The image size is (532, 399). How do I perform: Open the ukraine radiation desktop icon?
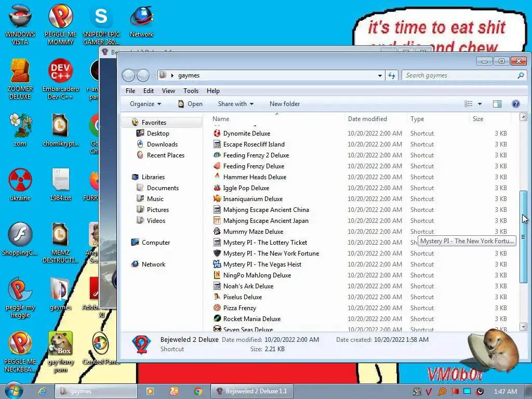(20, 184)
